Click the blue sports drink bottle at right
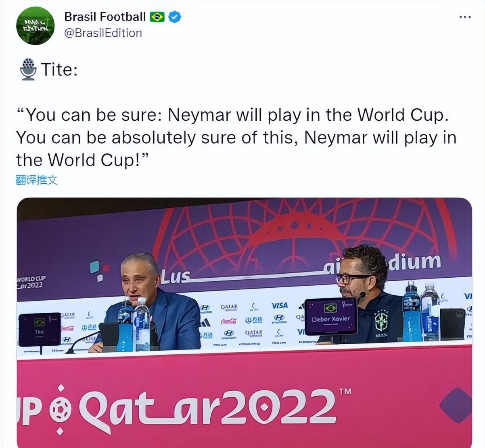The height and width of the screenshot is (448, 485). point(411,312)
